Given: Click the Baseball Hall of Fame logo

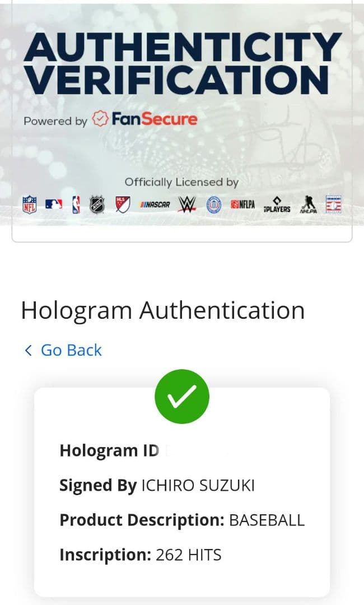Looking at the screenshot, I should tap(334, 204).
